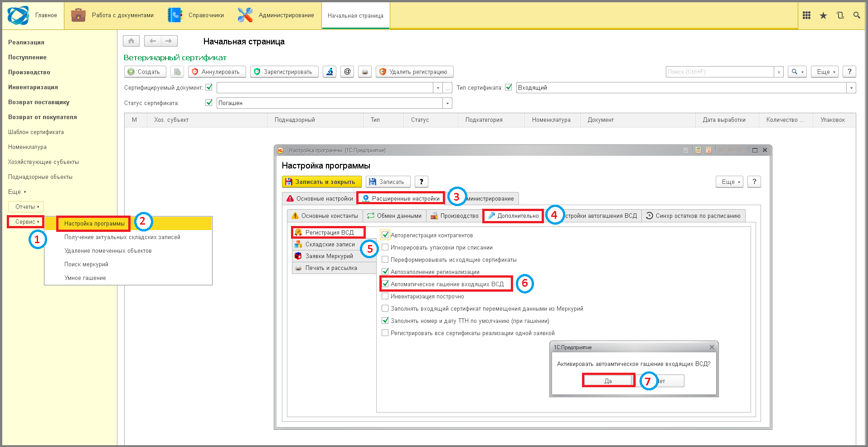Confirm with the Да button
868x447 pixels.
coord(608,381)
